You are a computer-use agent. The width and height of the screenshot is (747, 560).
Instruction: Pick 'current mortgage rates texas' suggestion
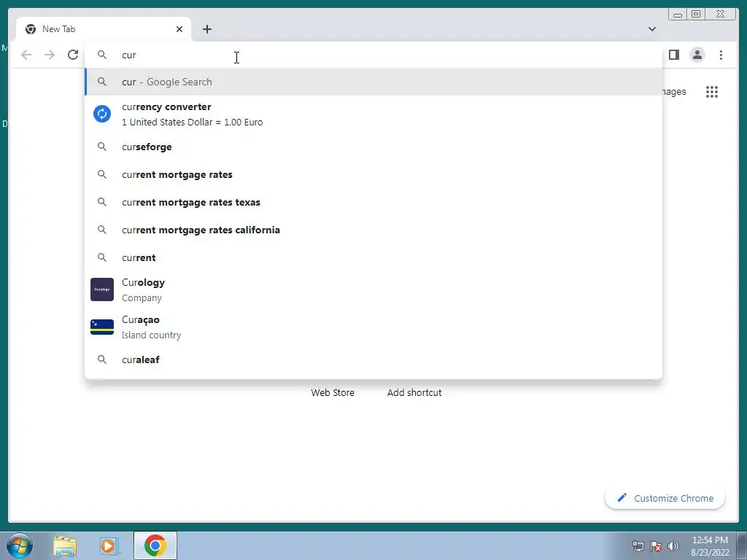pos(373,202)
